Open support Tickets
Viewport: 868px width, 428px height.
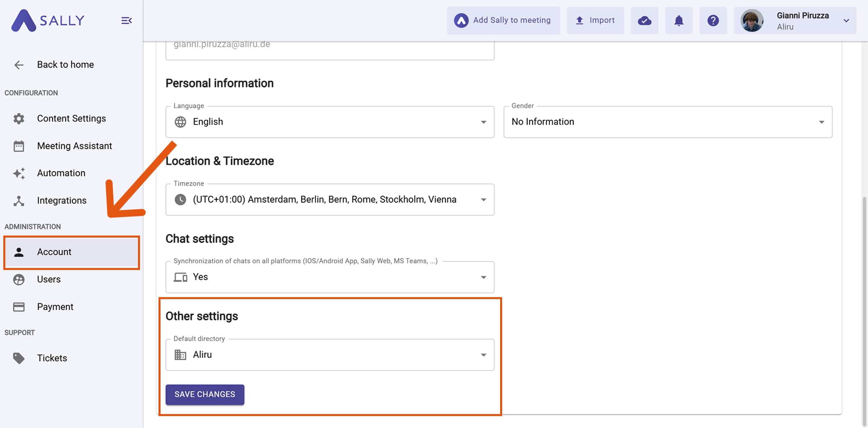pyautogui.click(x=71, y=358)
